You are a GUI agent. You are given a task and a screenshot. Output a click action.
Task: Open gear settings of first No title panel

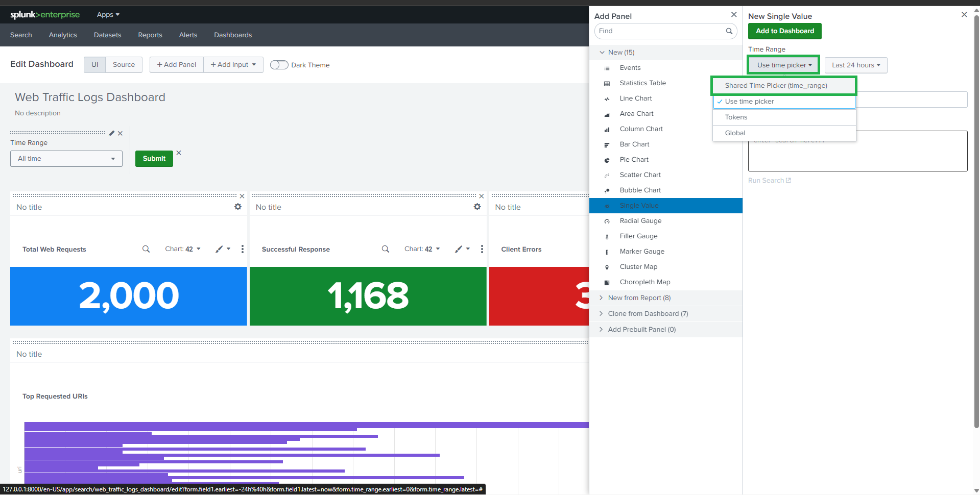(238, 207)
